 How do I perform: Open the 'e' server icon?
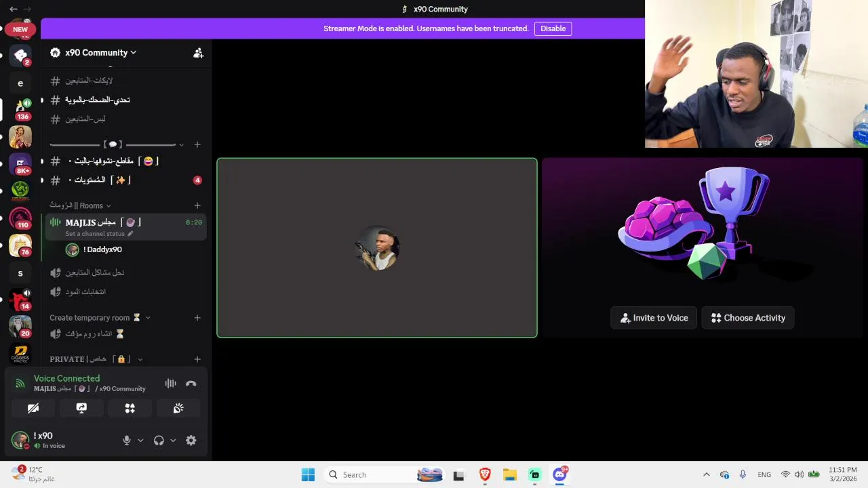(20, 83)
